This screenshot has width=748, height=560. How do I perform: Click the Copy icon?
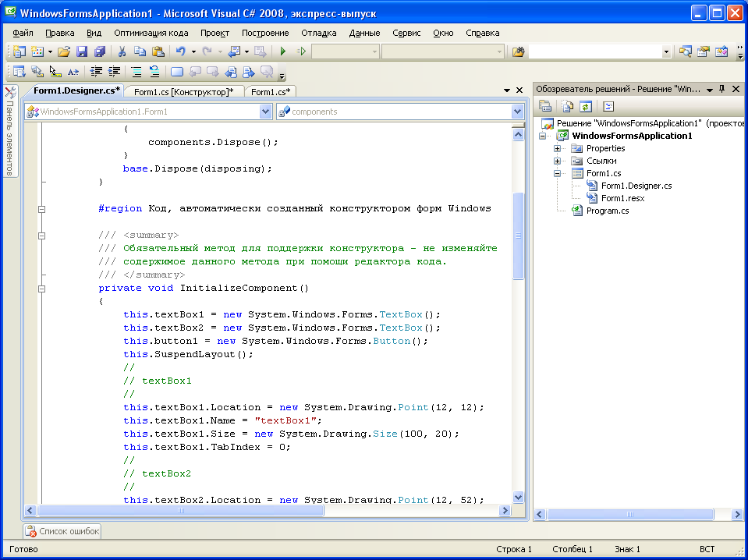pyautogui.click(x=140, y=51)
